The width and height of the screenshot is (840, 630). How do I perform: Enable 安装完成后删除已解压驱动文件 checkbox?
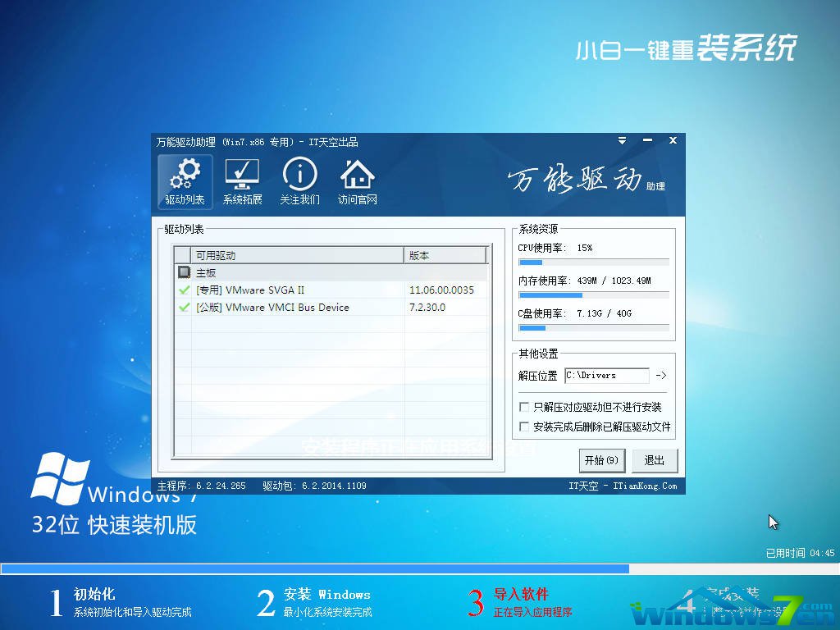[x=523, y=426]
